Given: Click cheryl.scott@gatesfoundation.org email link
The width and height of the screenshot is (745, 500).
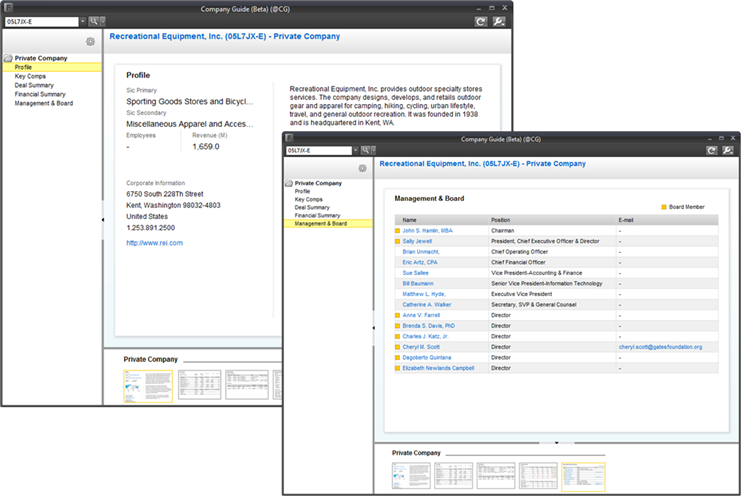Looking at the screenshot, I should coord(660,346).
